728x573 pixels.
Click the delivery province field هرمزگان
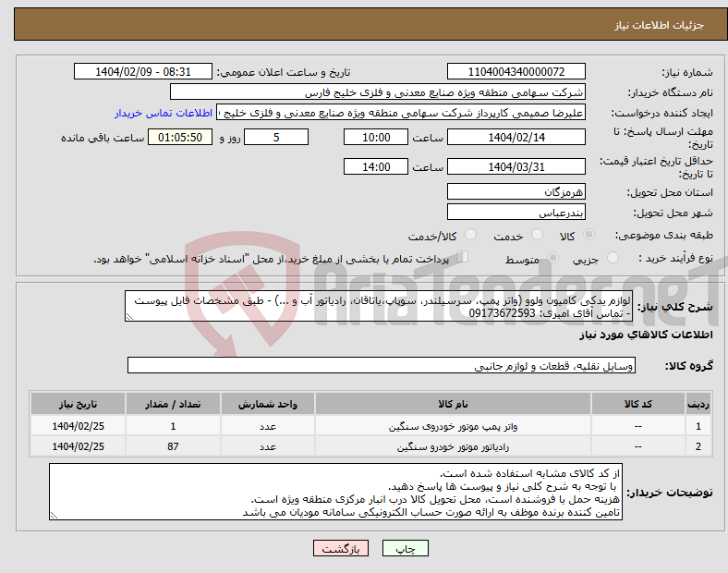pos(516,191)
